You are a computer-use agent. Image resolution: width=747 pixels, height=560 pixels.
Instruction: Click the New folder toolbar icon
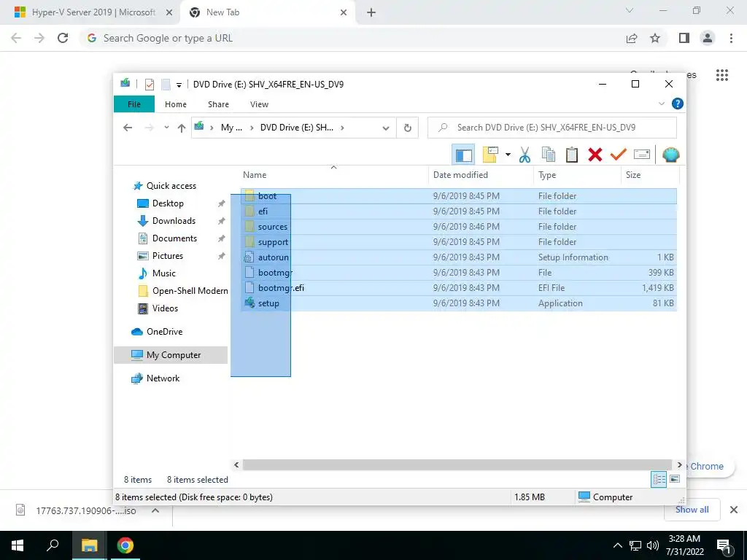pos(490,155)
